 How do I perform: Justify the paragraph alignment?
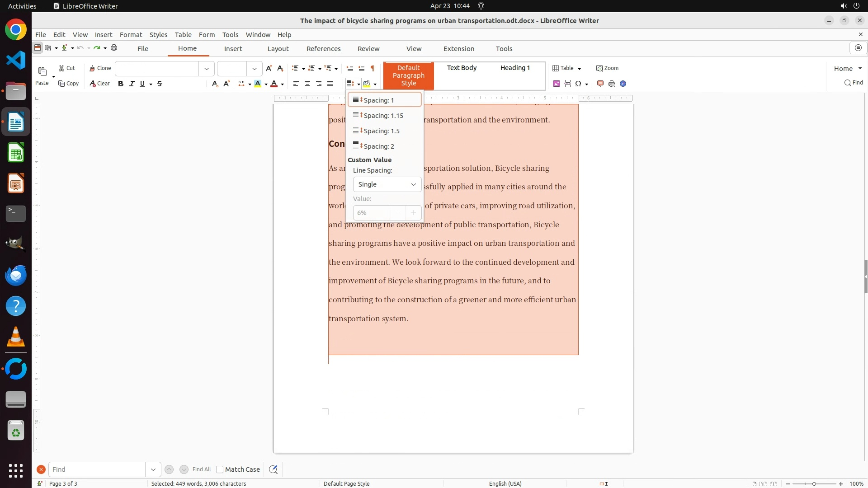tap(330, 84)
